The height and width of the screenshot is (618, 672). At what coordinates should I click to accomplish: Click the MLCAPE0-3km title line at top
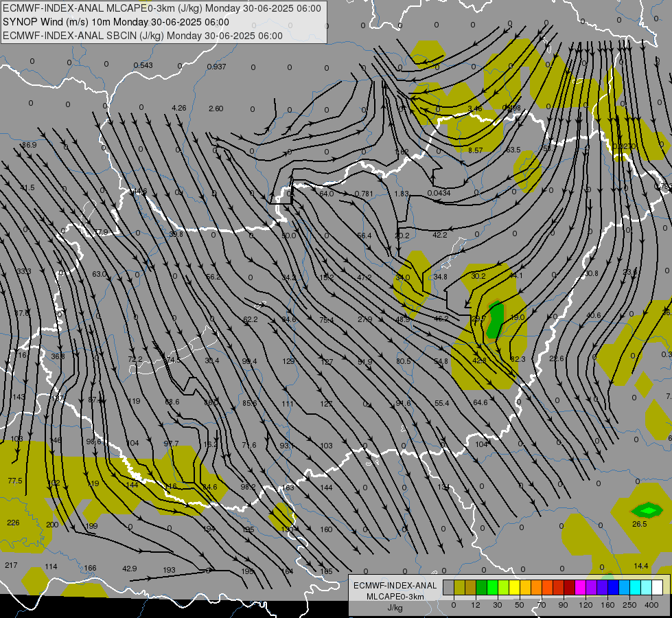coord(162,8)
